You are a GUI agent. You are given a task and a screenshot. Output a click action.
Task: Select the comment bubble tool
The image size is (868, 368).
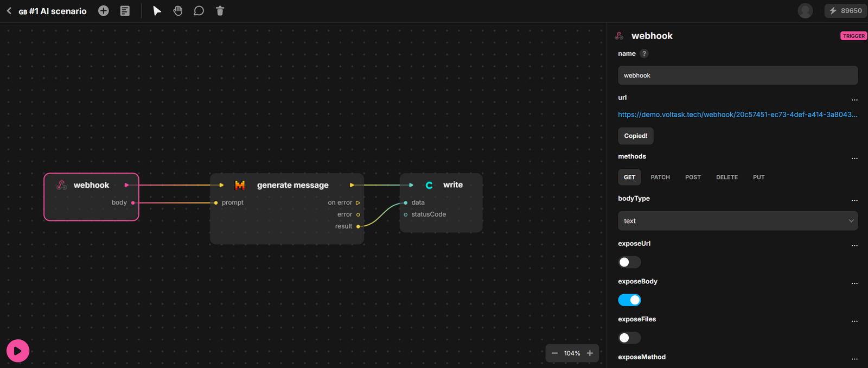[199, 11]
